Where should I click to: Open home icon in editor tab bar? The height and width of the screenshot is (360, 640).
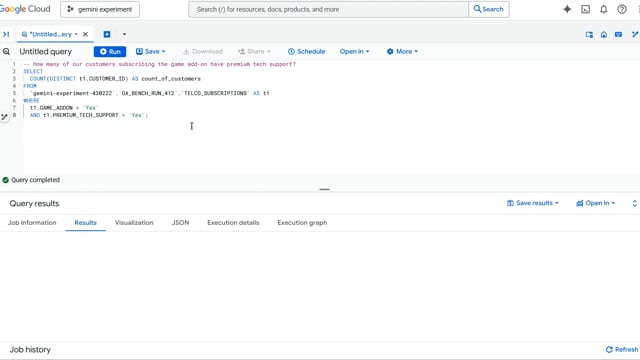point(604,35)
